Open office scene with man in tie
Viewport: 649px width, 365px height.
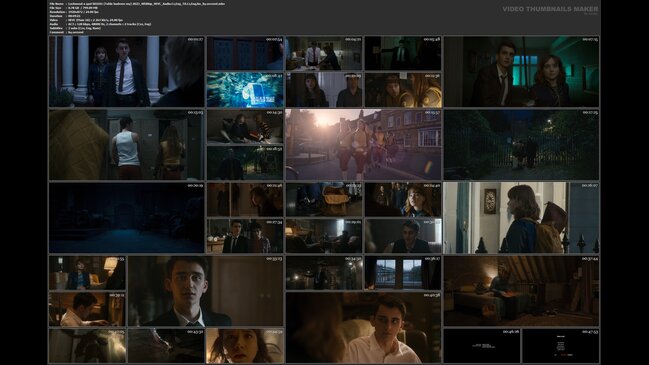324,53
